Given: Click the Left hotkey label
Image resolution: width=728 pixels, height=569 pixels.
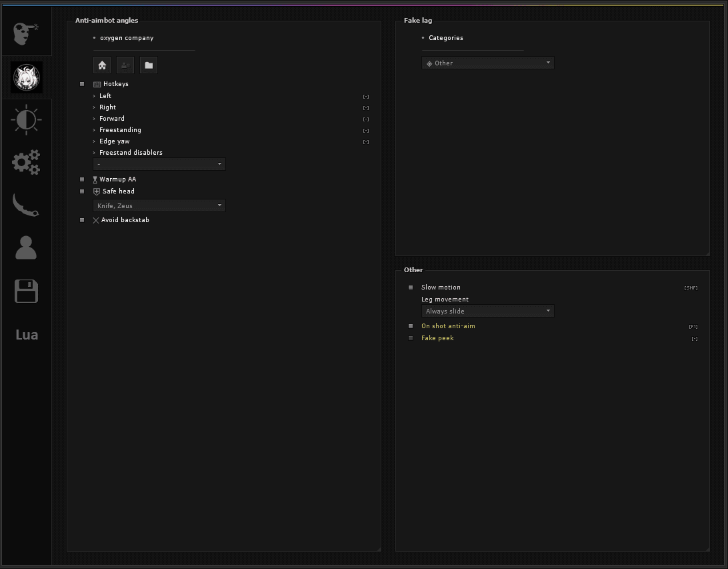Looking at the screenshot, I should [105, 95].
